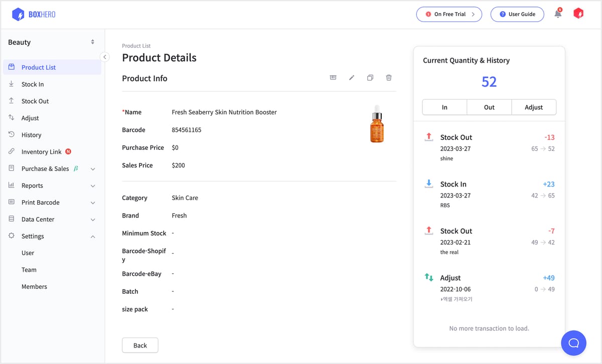
Task: Select the Out tab in quantity panel
Action: tap(489, 107)
